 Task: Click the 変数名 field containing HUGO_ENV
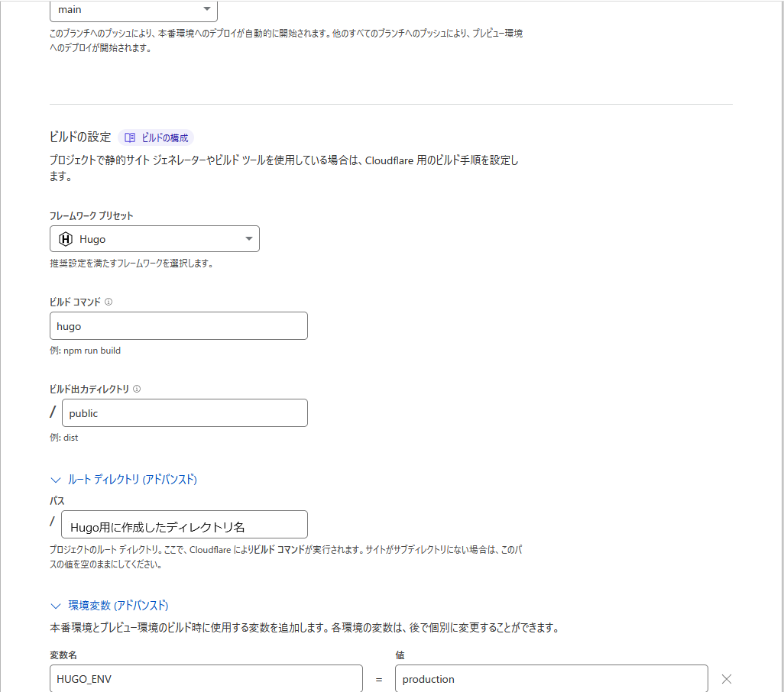click(206, 679)
